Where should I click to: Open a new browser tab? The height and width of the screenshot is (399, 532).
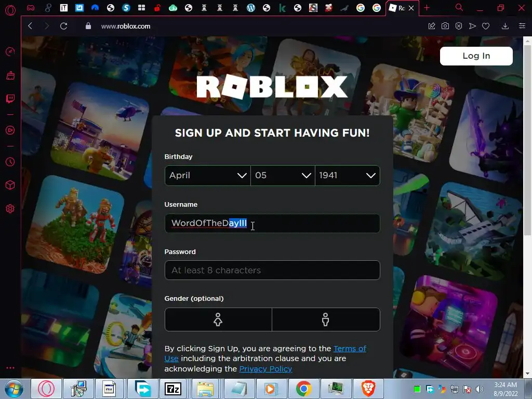pos(427,8)
